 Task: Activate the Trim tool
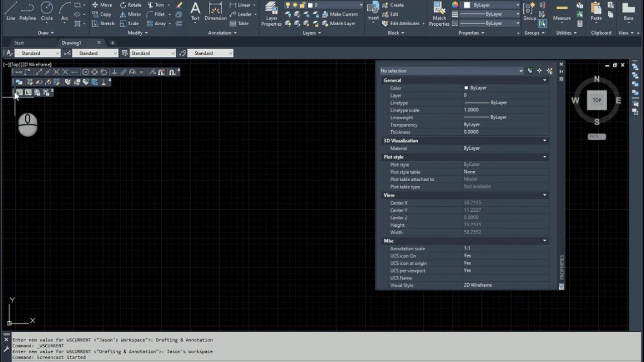tap(155, 5)
